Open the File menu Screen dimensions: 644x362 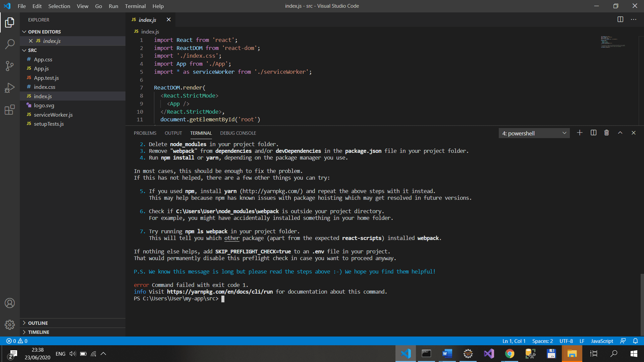click(x=21, y=6)
